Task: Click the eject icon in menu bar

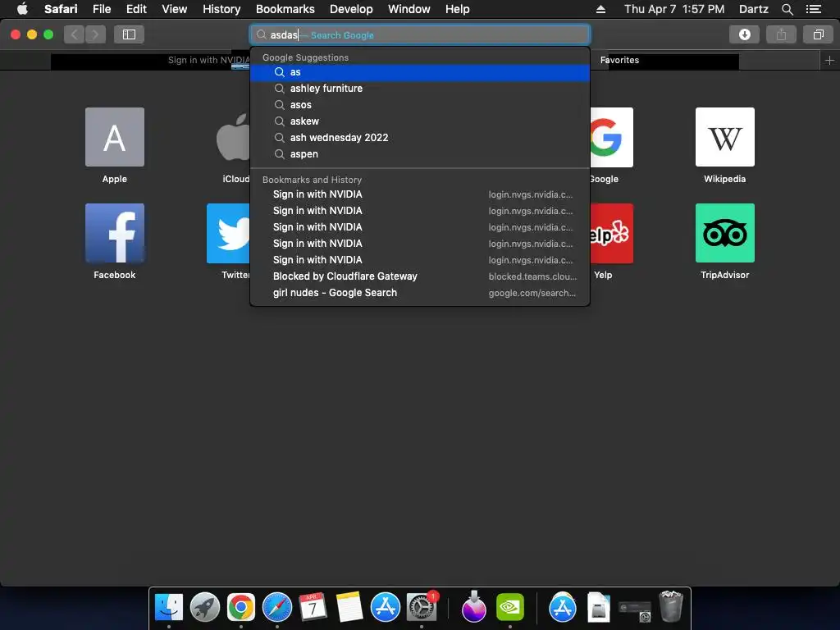Action: click(601, 9)
